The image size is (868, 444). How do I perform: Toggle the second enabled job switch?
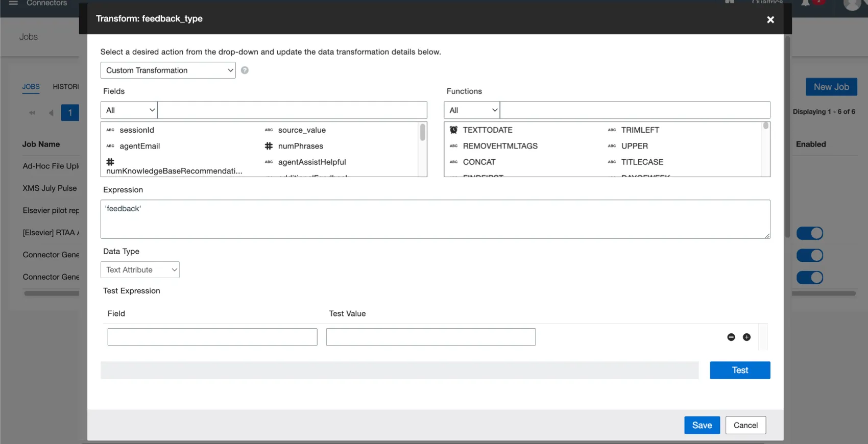[x=809, y=255]
